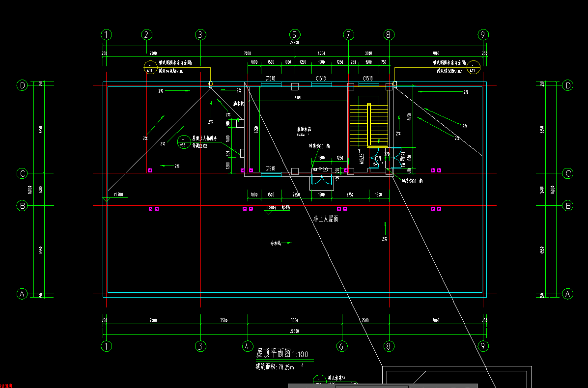Click the A38 detail reference circle
This screenshot has height=388, width=588.
coord(183,142)
